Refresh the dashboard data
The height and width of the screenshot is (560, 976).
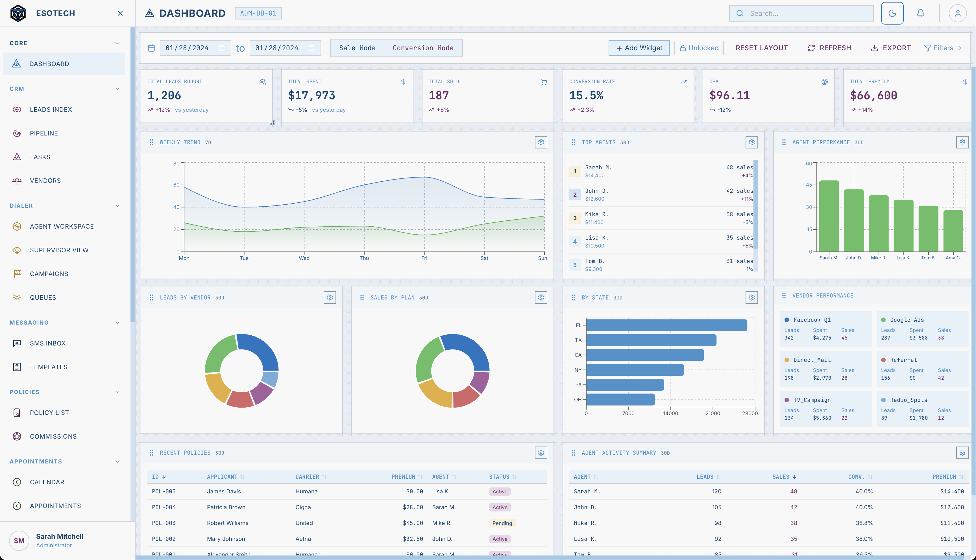829,48
